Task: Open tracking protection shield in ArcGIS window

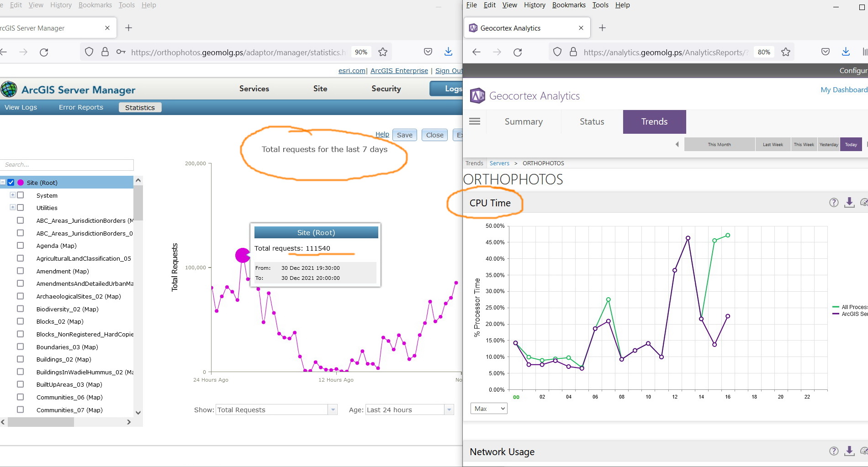Action: (x=89, y=52)
